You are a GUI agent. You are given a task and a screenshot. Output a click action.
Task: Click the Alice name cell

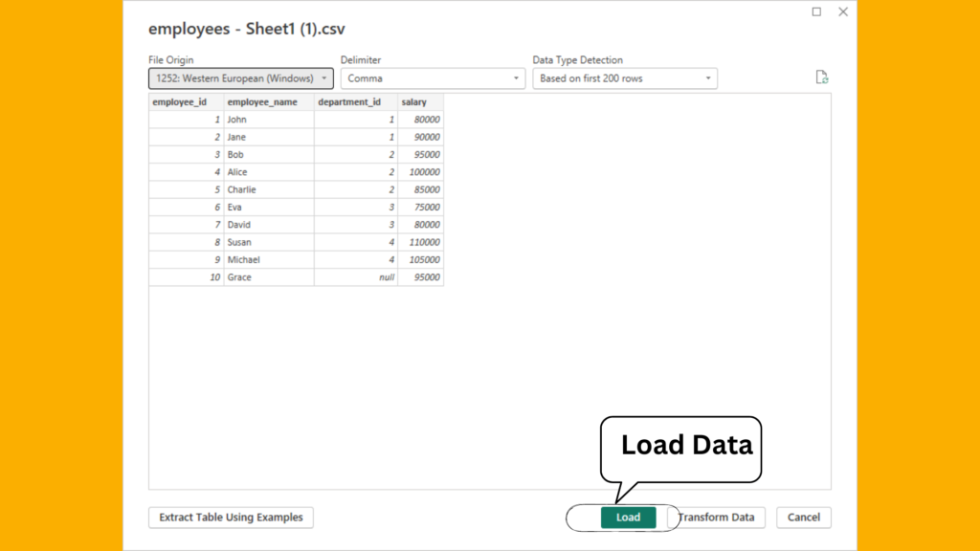click(269, 172)
